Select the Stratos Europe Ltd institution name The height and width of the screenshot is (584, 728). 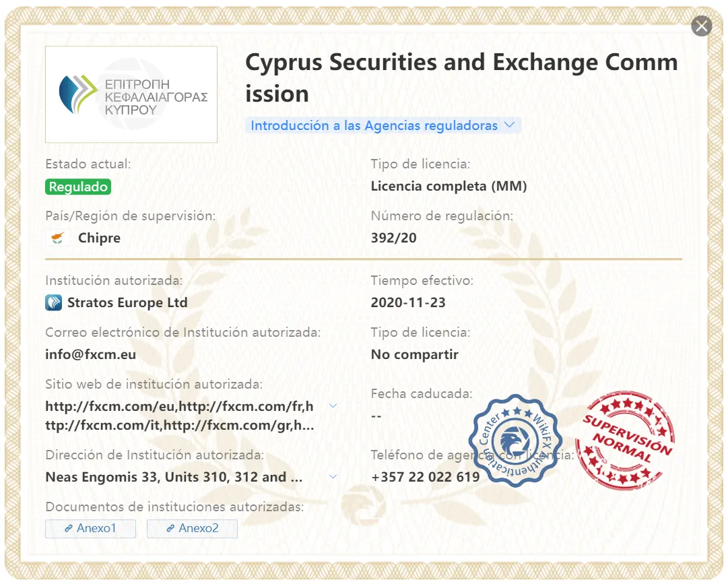[x=127, y=302]
